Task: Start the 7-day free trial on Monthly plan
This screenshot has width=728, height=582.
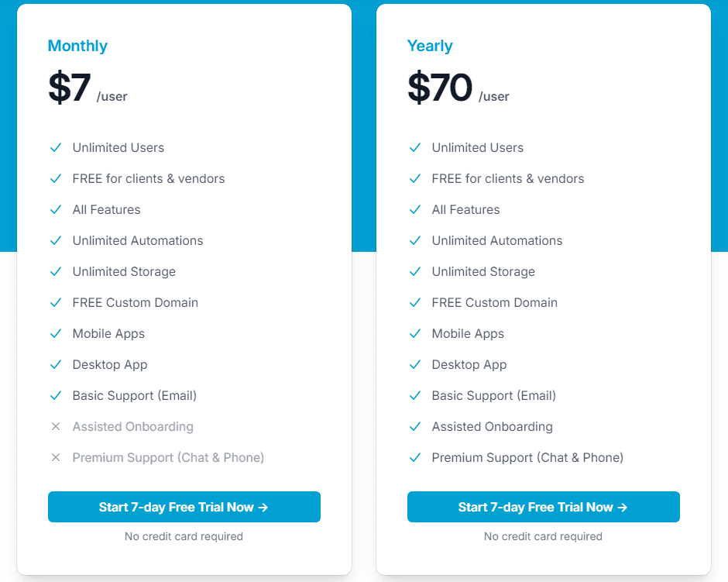Action: tap(184, 507)
